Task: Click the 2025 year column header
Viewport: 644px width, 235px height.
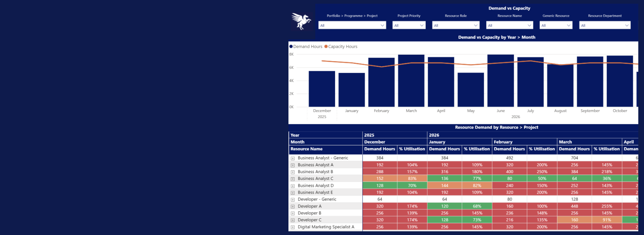Action: click(x=395, y=135)
